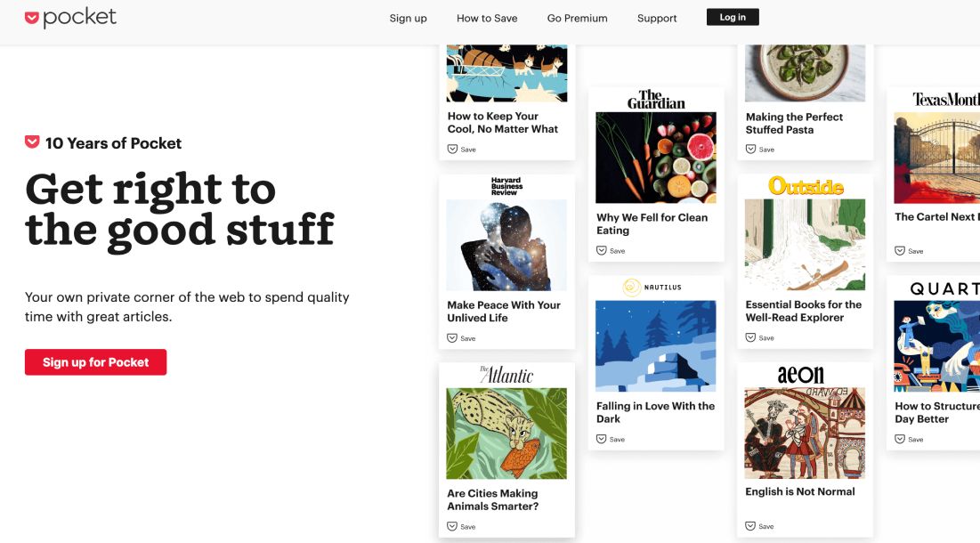Viewport: 980px width, 543px height.
Task: Save the How to Structure Day Better article
Action: 909,439
